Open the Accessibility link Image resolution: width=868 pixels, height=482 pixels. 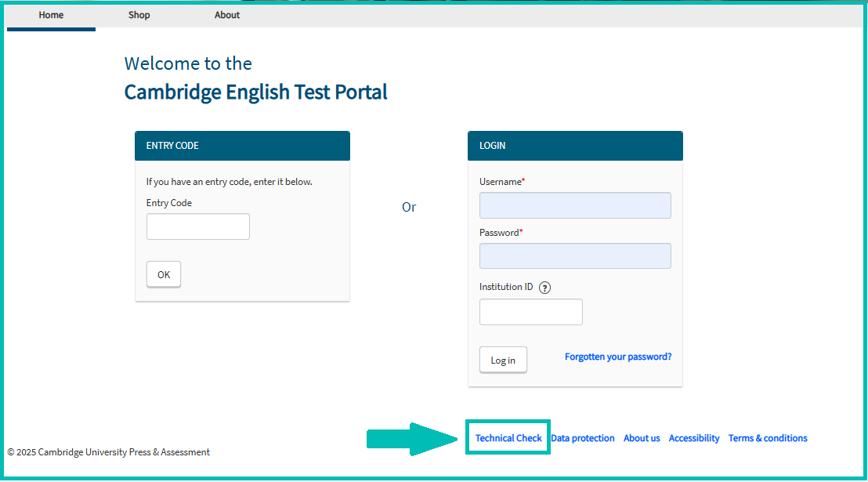tap(694, 438)
